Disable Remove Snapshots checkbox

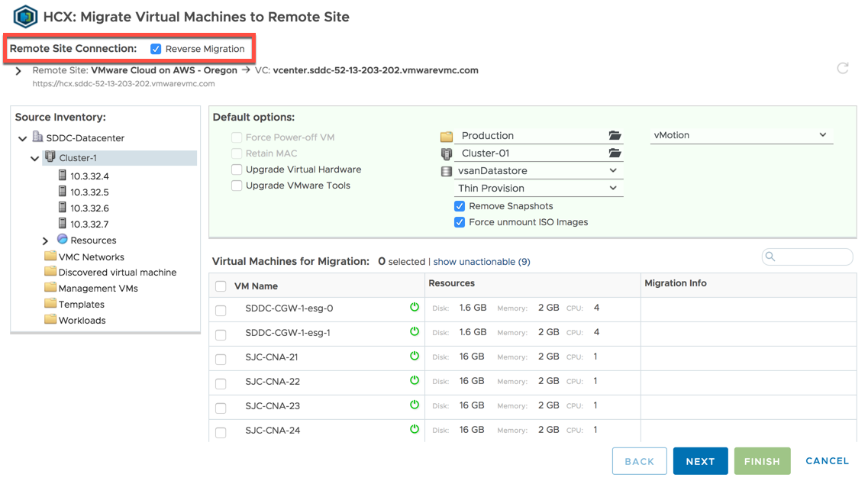(x=460, y=206)
